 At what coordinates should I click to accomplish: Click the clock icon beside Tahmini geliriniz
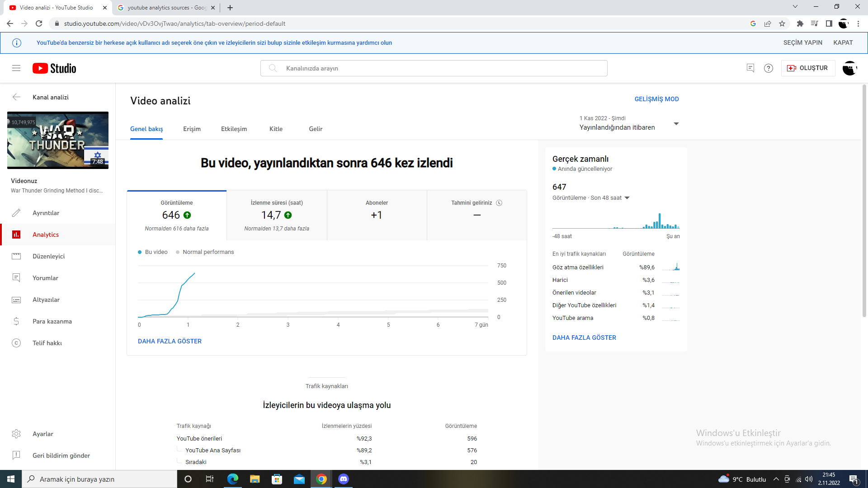tap(499, 203)
